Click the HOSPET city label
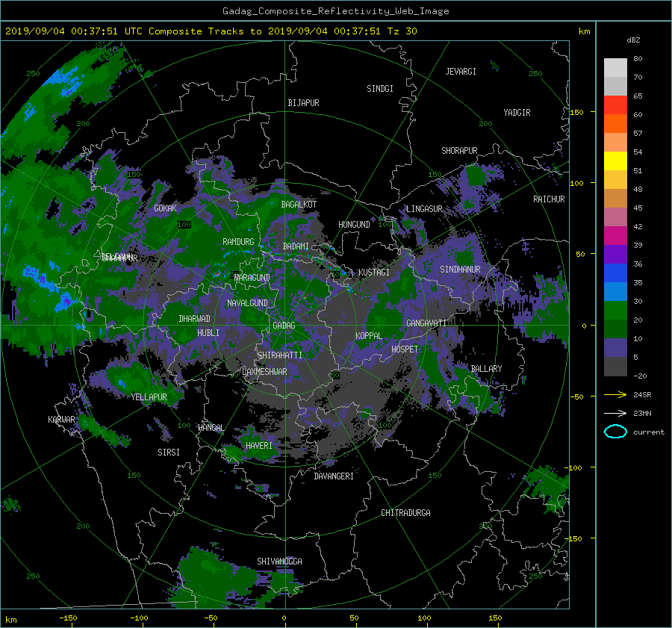The image size is (672, 628). pos(405,349)
